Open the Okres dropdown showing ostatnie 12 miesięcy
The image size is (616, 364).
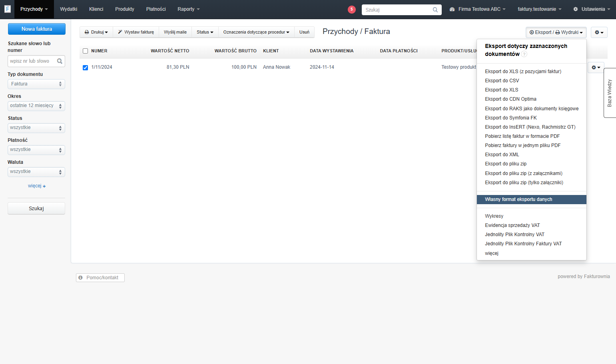[36, 106]
